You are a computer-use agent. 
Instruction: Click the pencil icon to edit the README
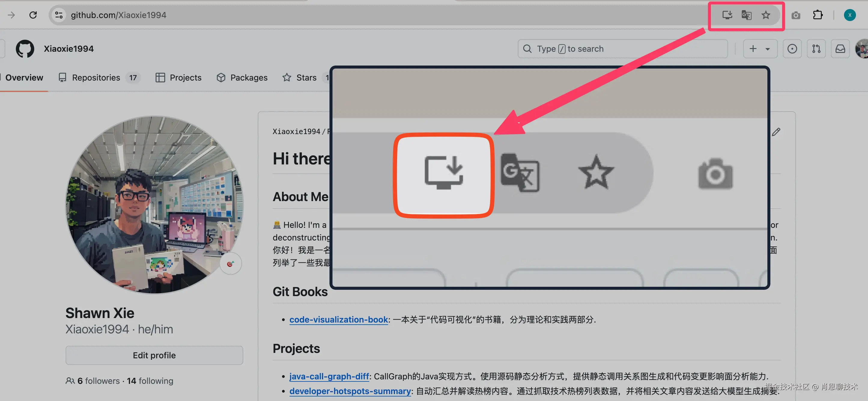coord(776,132)
